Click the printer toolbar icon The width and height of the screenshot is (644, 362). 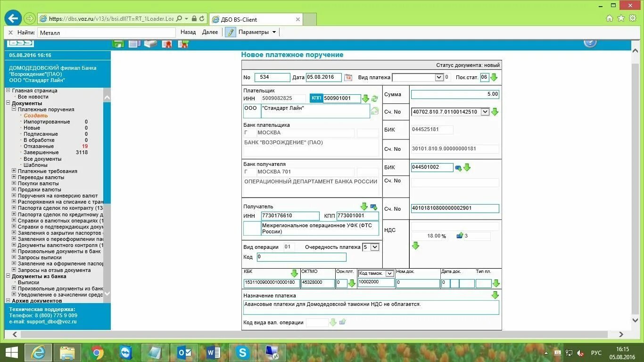coord(150,44)
